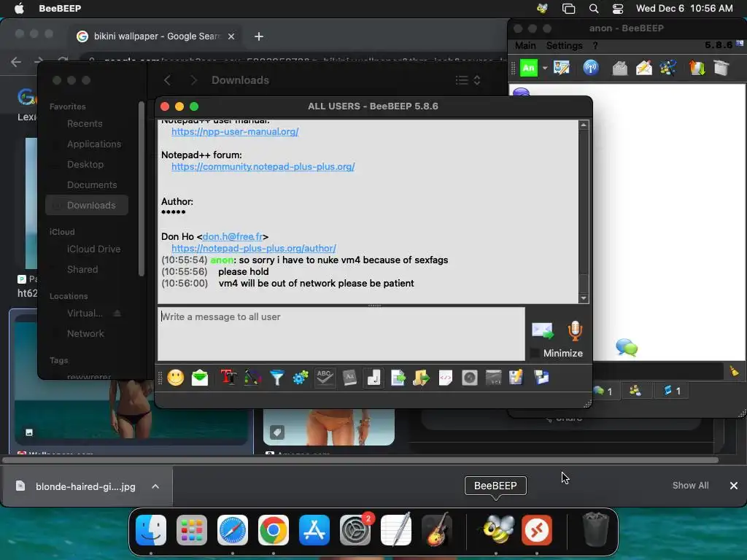The height and width of the screenshot is (560, 747).
Task: Enable the Minimize checkbox
Action: point(535,354)
